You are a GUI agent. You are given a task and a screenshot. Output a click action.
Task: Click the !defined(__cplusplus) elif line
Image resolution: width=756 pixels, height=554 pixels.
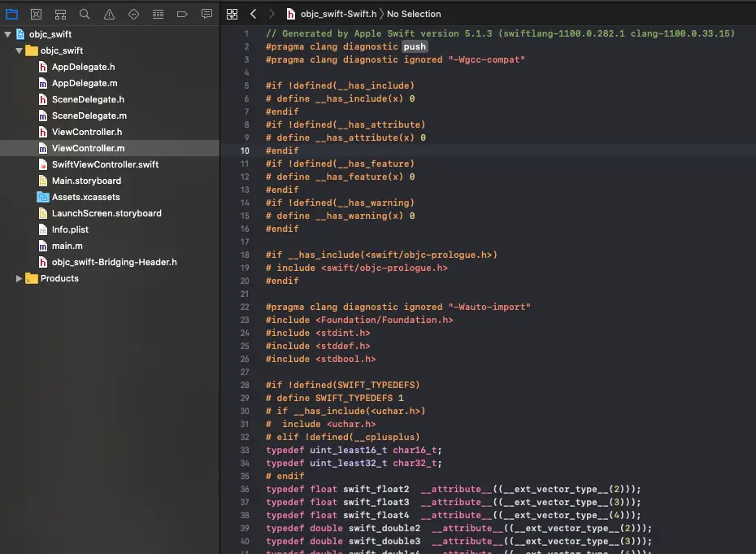[x=343, y=437]
